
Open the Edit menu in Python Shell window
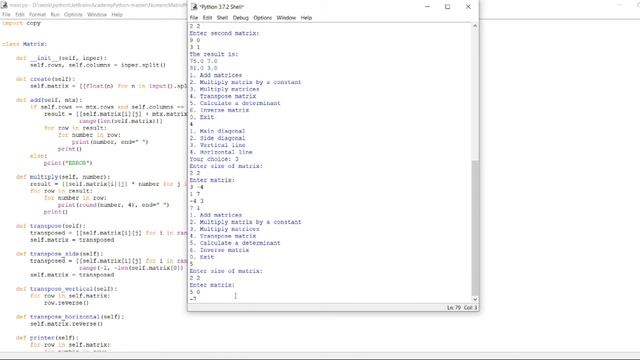(x=207, y=18)
